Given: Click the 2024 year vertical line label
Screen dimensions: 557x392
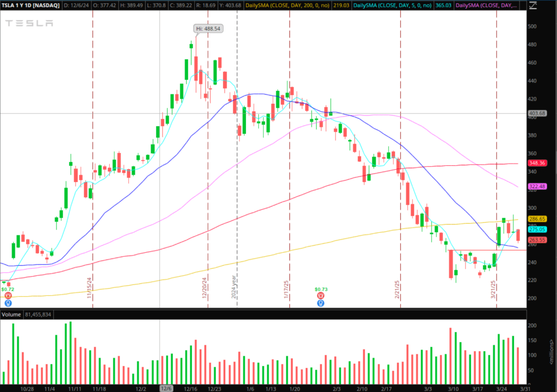Looking at the screenshot, I should [x=234, y=287].
